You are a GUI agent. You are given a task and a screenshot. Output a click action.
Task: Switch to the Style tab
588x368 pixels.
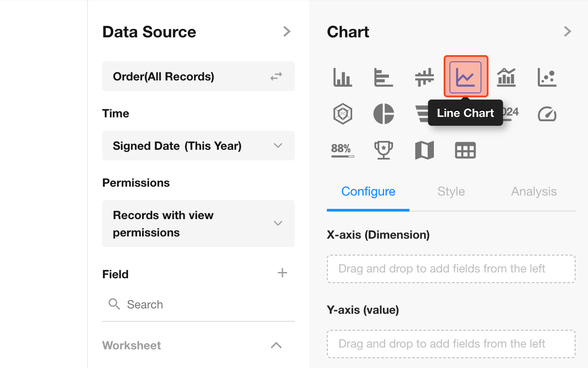click(451, 192)
